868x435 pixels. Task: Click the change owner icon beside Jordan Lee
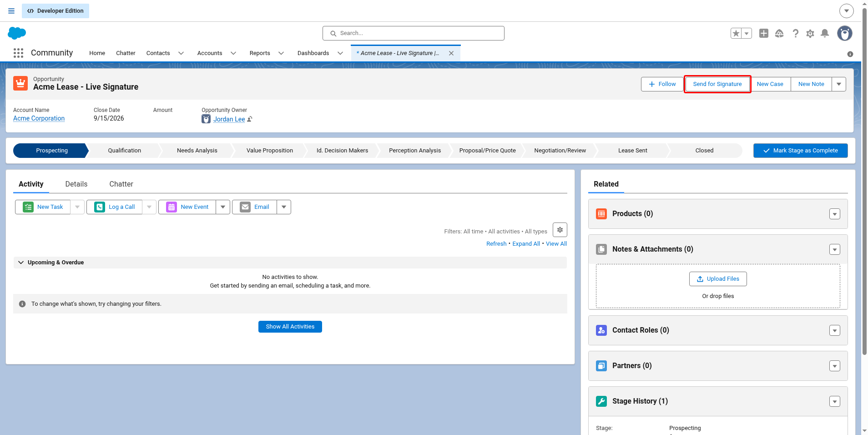pos(250,119)
